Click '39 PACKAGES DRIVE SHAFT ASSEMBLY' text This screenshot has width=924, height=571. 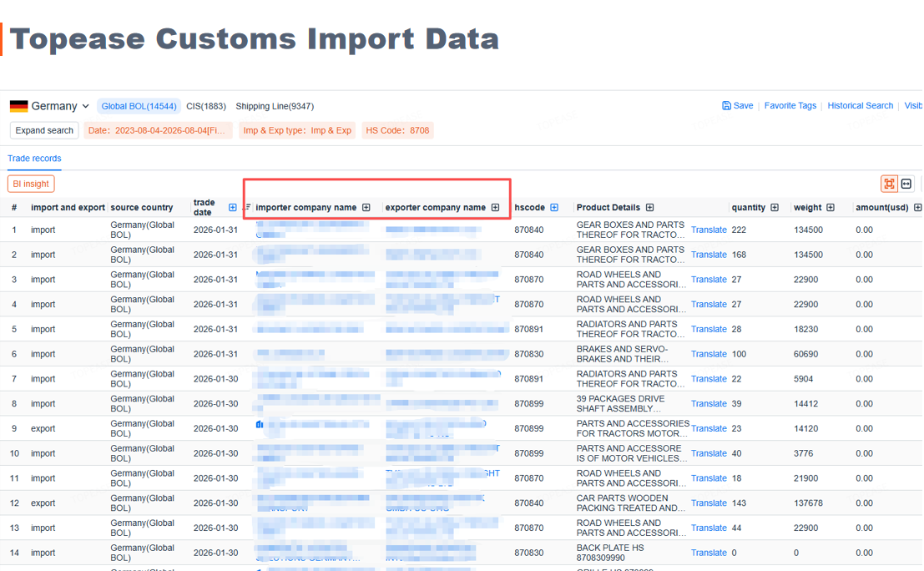coord(620,404)
